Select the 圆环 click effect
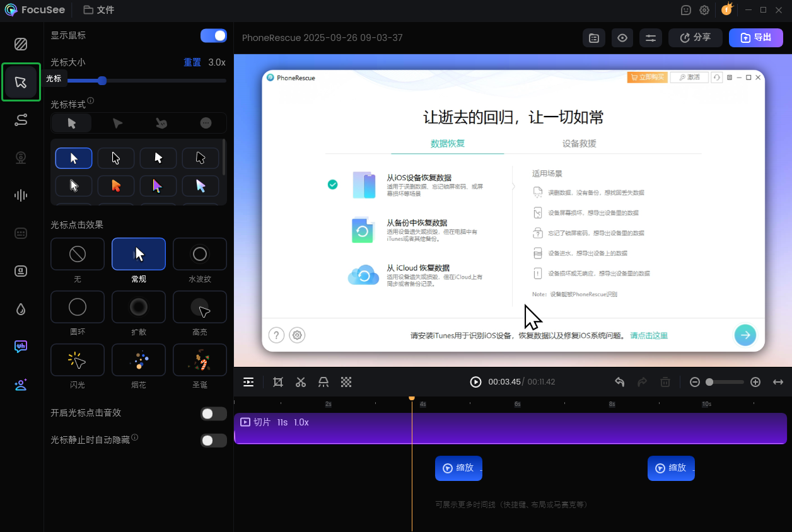 point(78,307)
